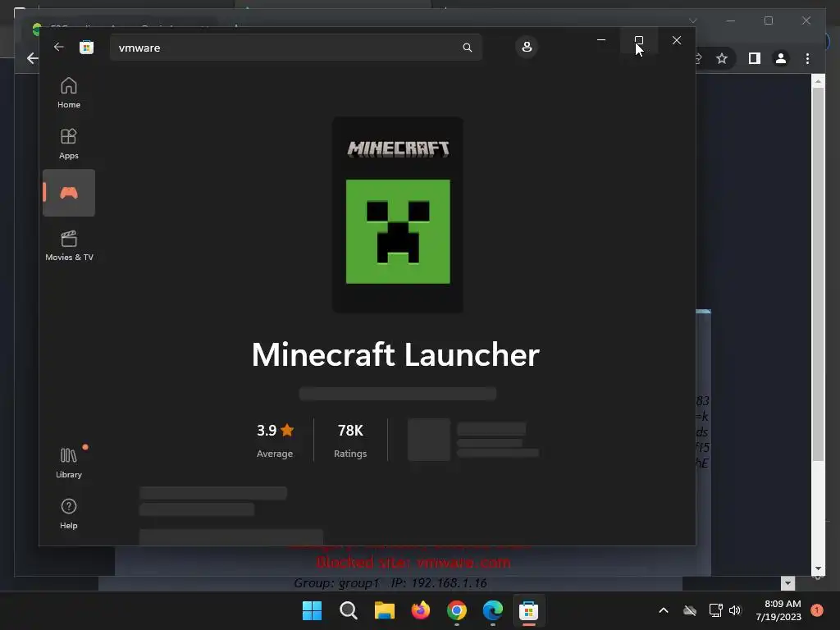
Task: Bookmark page with Chrome star icon
Action: coord(722,58)
